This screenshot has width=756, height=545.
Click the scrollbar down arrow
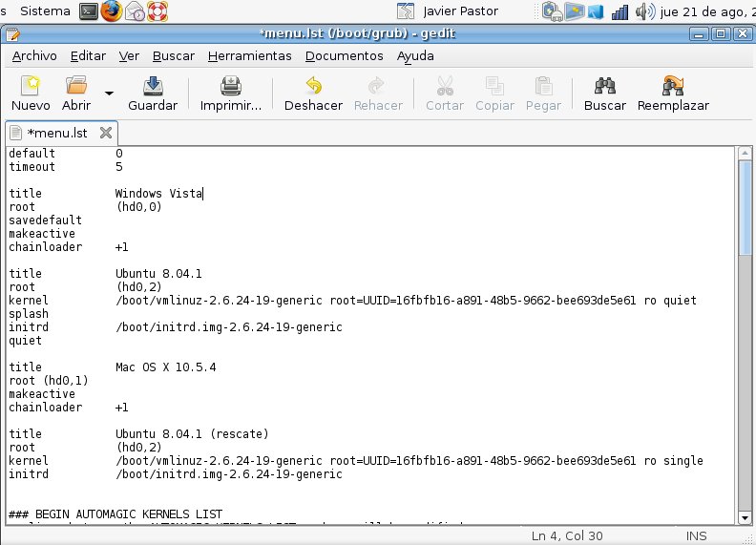(x=745, y=518)
